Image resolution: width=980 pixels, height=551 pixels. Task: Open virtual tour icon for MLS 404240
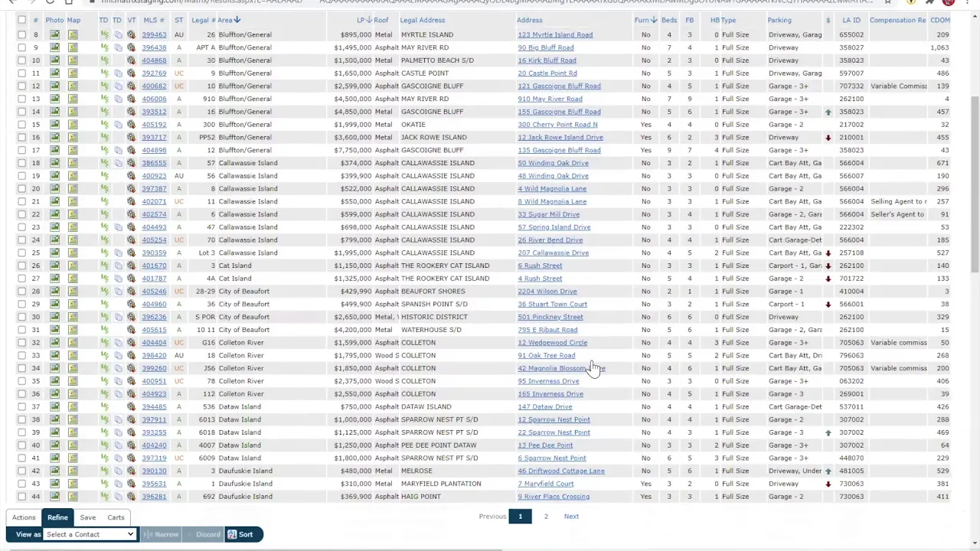click(x=131, y=445)
